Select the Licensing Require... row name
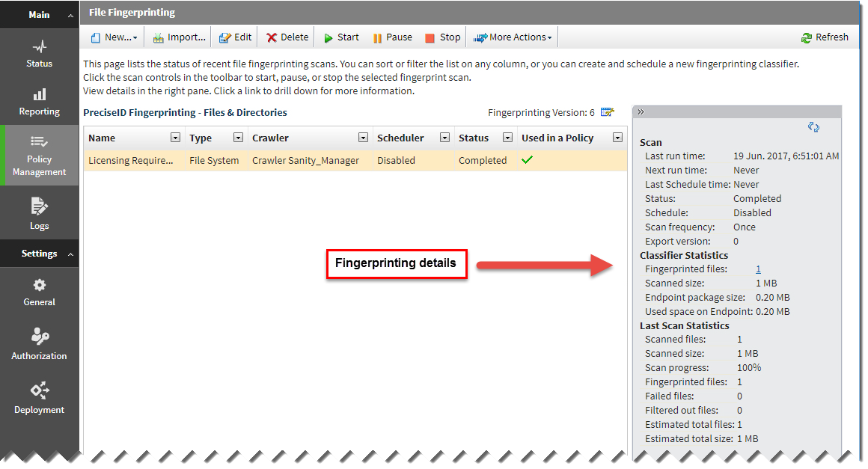The image size is (868, 469). tap(131, 160)
